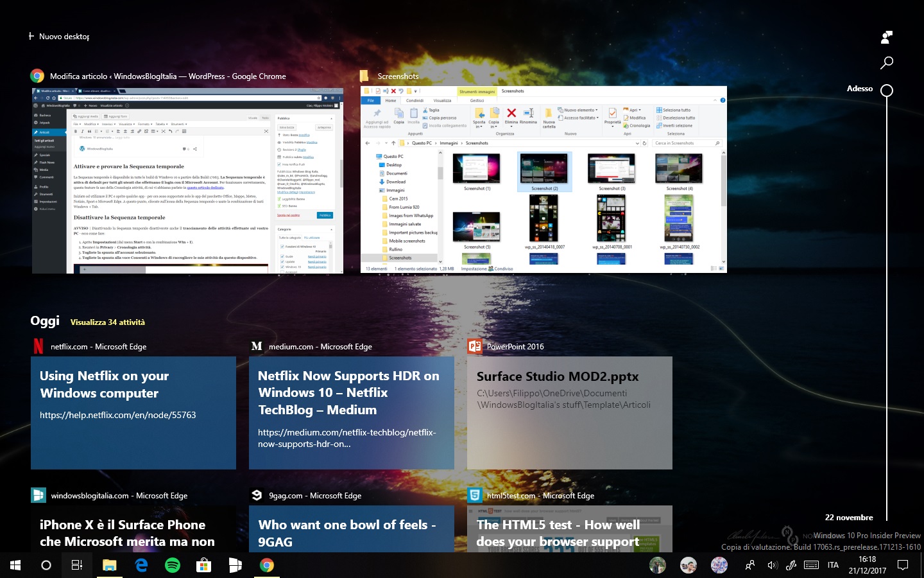
Task: Click the Chrome icon beside the WordPress window title
Action: point(38,76)
